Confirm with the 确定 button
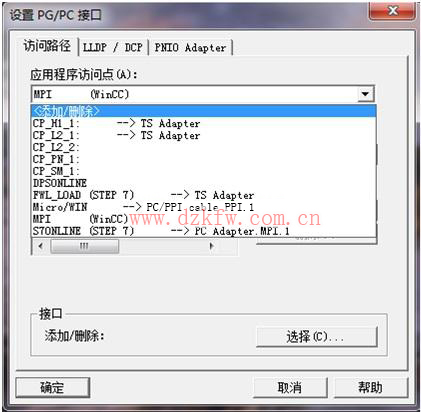421x412 pixels. 52,387
